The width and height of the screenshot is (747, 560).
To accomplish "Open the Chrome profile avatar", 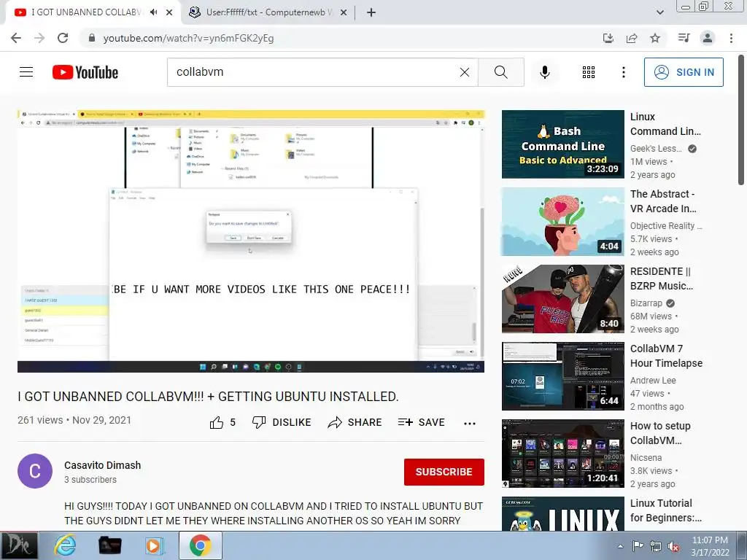I will [708, 38].
